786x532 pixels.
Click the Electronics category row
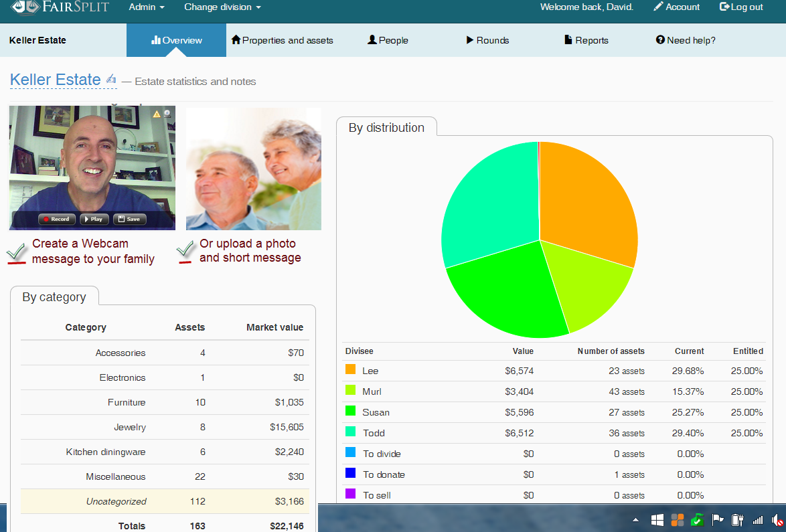(165, 377)
